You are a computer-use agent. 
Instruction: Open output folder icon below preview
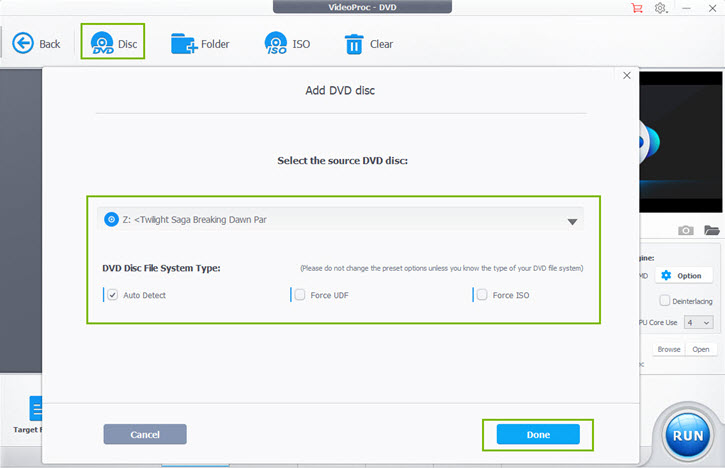point(711,230)
